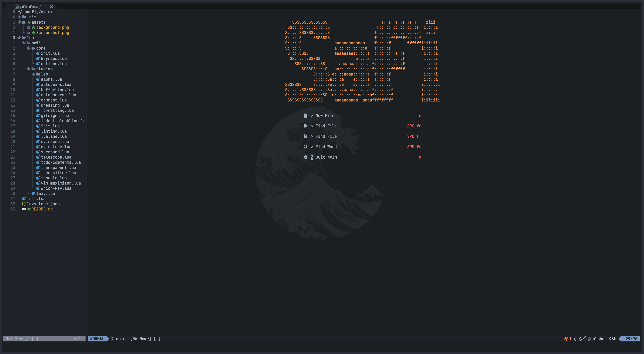Click the git branch icon beside main

point(112,339)
